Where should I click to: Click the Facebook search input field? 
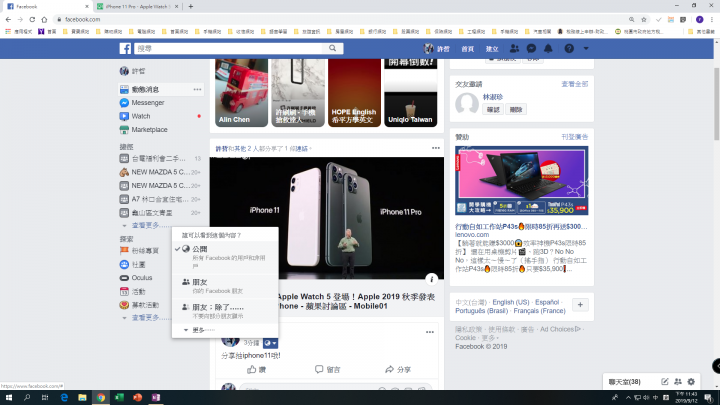click(229, 48)
